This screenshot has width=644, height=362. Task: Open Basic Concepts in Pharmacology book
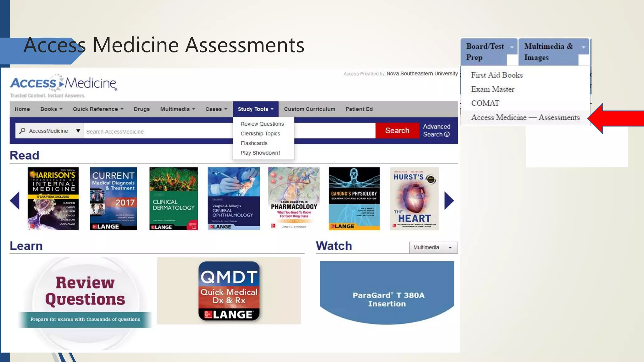click(294, 199)
